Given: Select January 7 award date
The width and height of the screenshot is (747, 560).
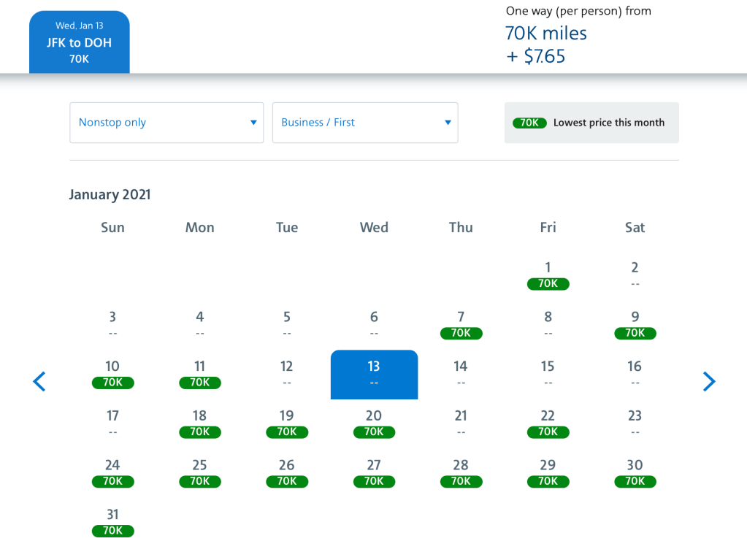Looking at the screenshot, I should click(461, 325).
